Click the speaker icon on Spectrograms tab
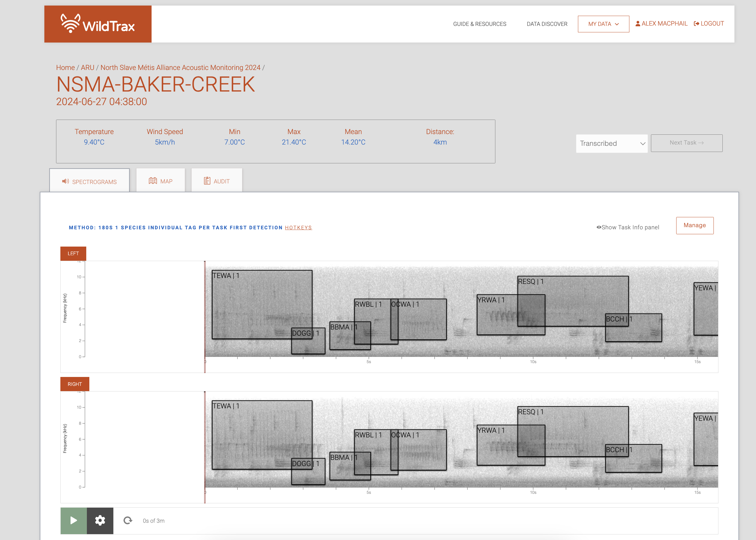Image resolution: width=756 pixels, height=540 pixels. [x=66, y=181]
